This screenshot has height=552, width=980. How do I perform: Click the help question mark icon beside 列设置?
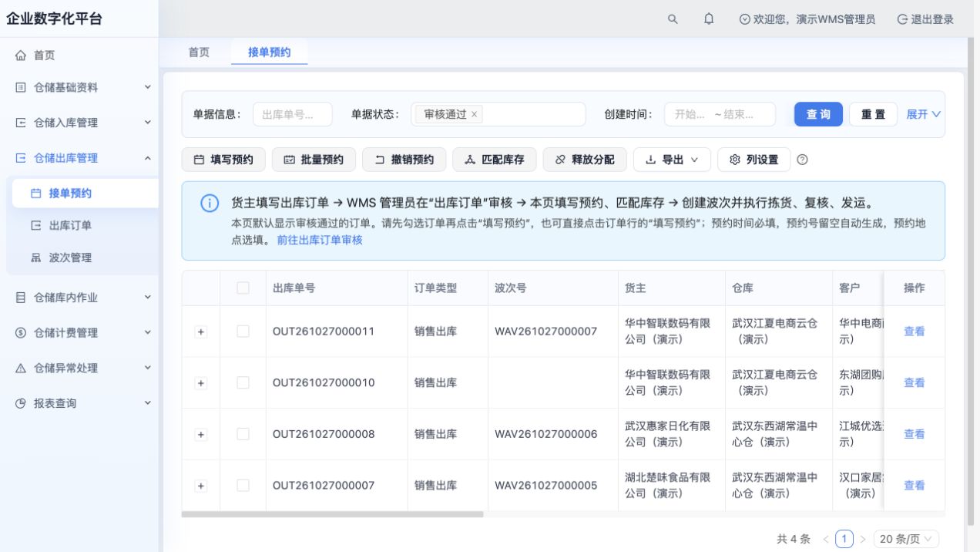click(802, 160)
